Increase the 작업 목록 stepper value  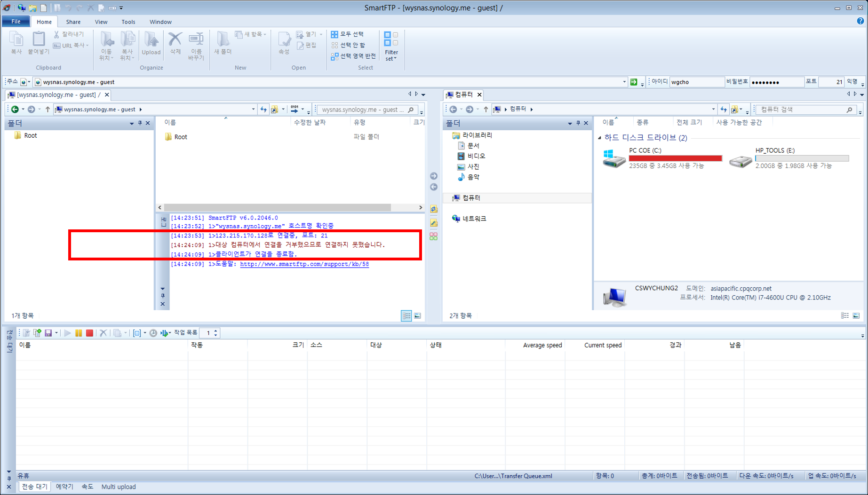[216, 330]
